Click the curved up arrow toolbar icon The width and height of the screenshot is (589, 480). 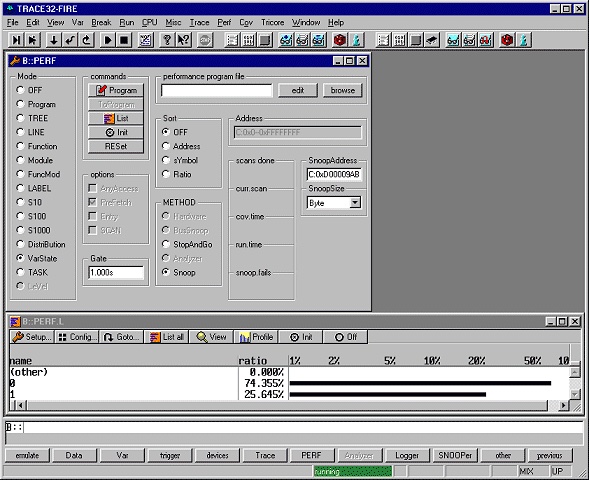(x=86, y=40)
